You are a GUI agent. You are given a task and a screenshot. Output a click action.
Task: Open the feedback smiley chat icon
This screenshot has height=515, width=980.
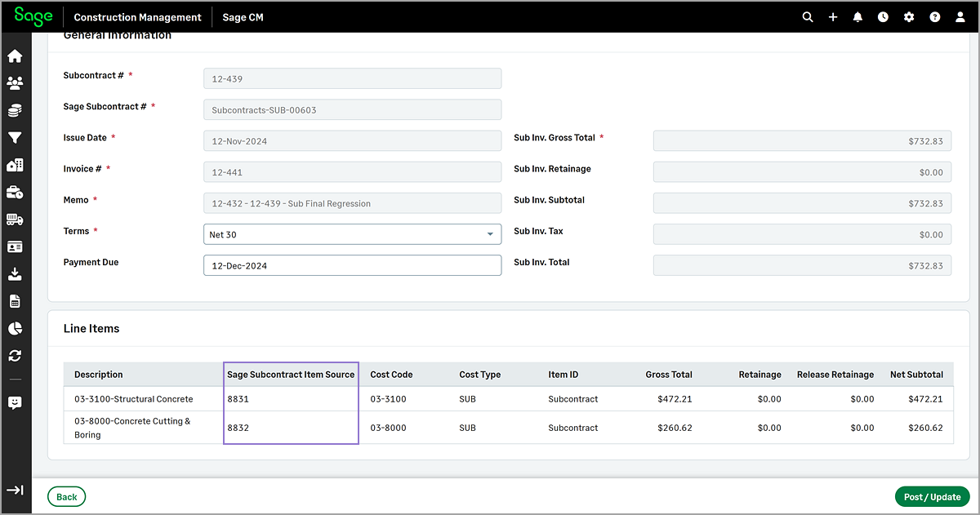click(x=15, y=402)
